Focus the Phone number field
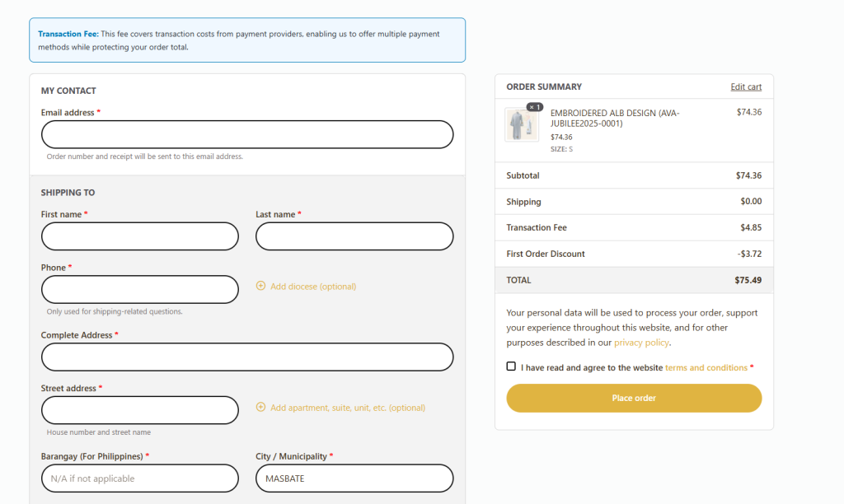844x504 pixels. 140,290
